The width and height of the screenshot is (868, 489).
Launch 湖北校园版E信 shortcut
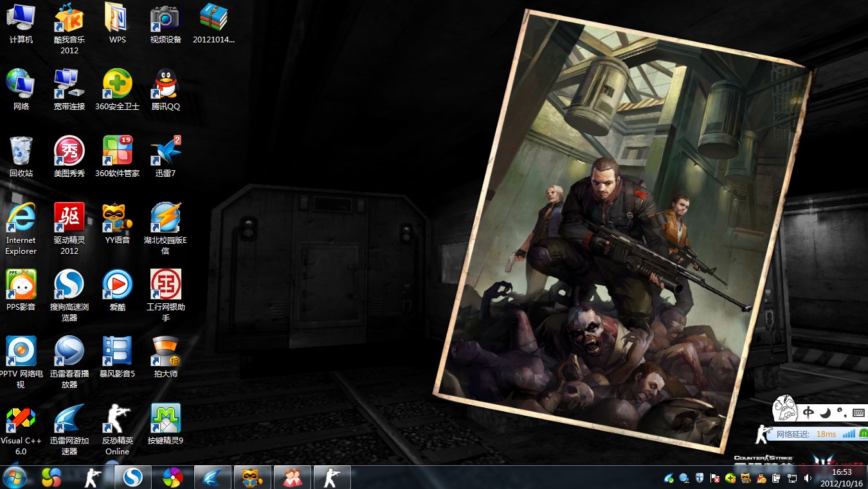click(166, 229)
